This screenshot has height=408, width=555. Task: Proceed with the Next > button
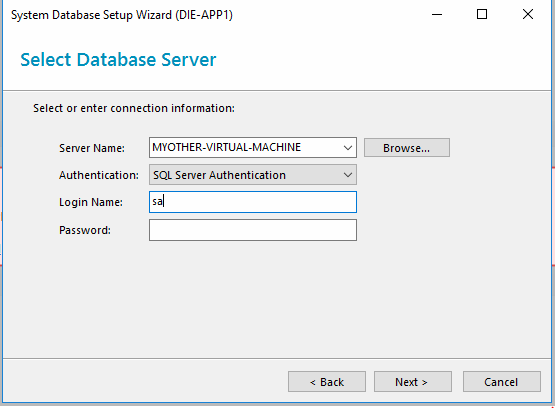pyautogui.click(x=413, y=382)
